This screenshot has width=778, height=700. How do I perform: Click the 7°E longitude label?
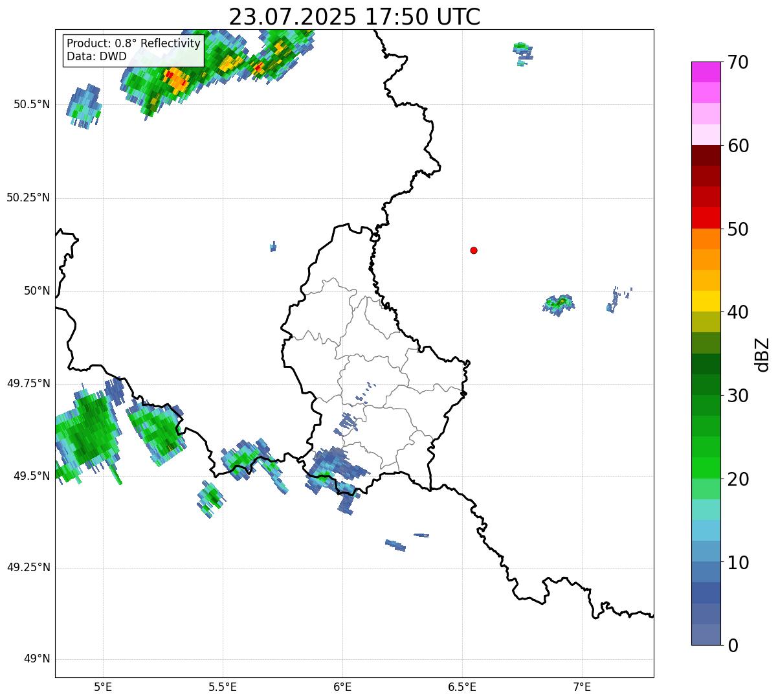(582, 686)
